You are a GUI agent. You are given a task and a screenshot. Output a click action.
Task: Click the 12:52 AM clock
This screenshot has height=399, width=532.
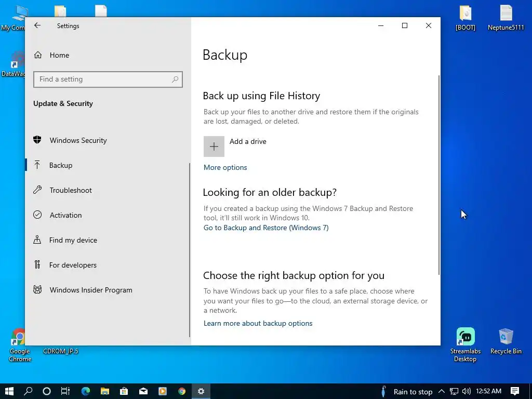pyautogui.click(x=488, y=391)
